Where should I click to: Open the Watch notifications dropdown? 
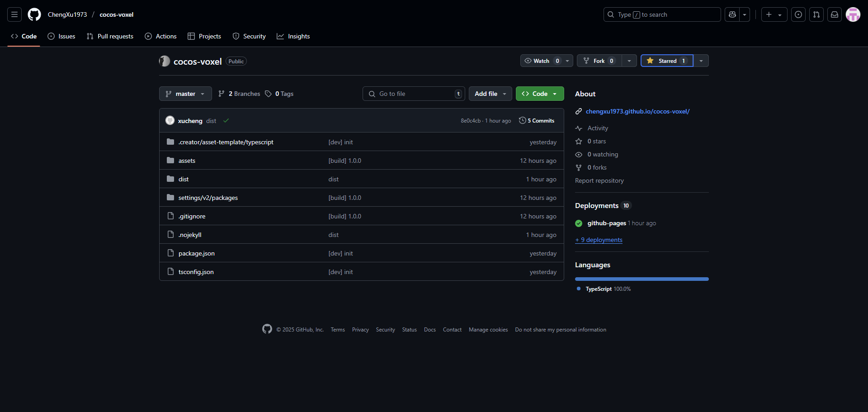point(547,61)
